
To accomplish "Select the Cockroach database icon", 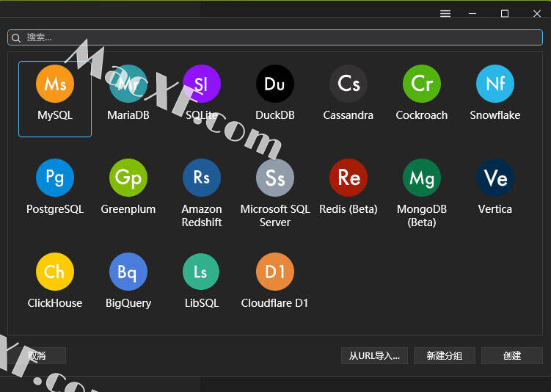I will coord(422,84).
